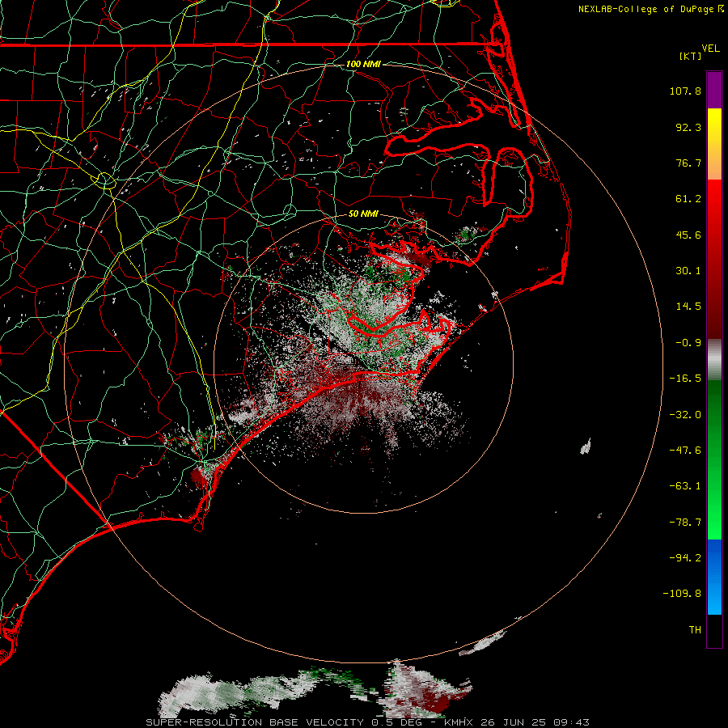This screenshot has height=728, width=728.
Task: Select the 30.1 legend value
Action: click(688, 271)
